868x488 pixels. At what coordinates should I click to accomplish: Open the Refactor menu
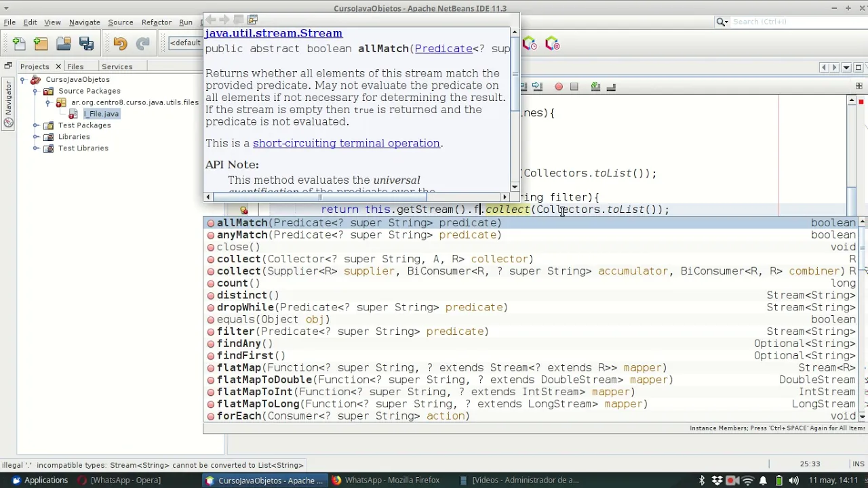157,22
